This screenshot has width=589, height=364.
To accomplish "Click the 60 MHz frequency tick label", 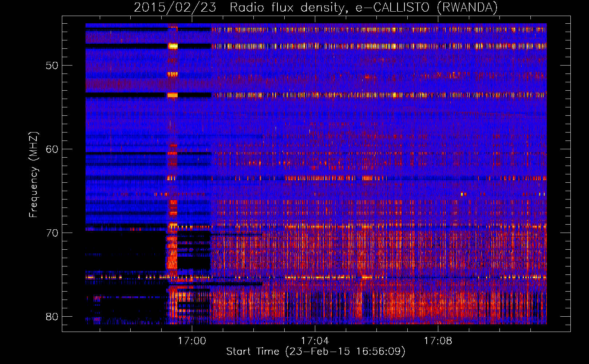I will (52, 149).
